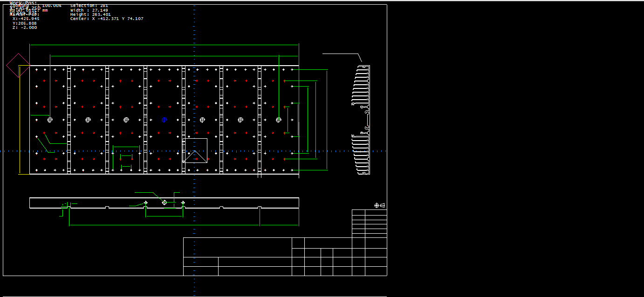Click the heat sink profile cross-section drawing

pyautogui.click(x=362, y=120)
